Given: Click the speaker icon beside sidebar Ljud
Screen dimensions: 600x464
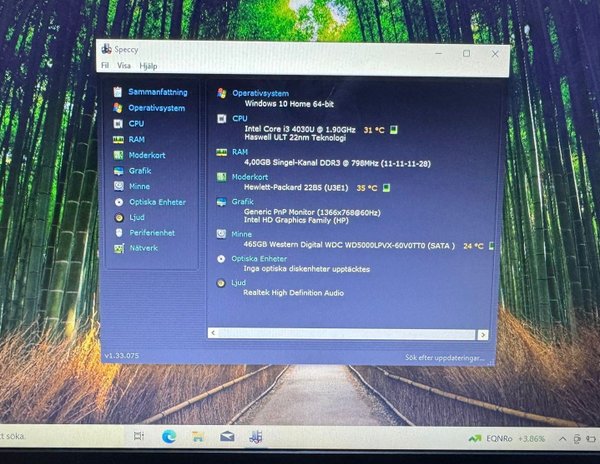Looking at the screenshot, I should tap(119, 218).
